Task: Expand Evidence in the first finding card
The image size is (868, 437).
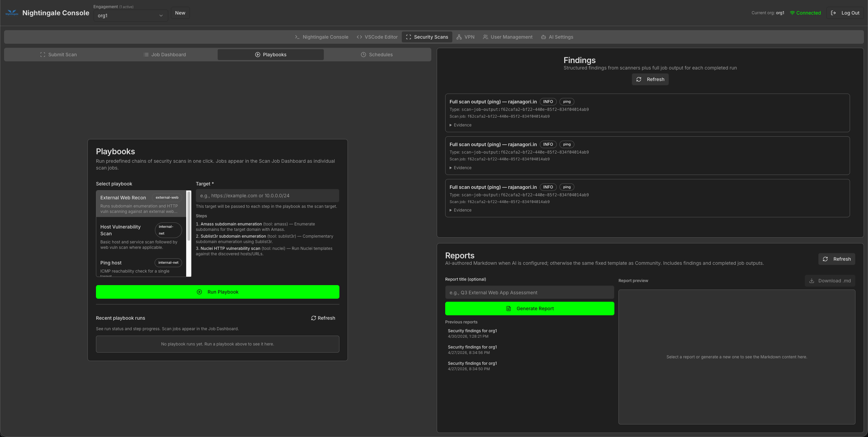Action: tap(460, 125)
